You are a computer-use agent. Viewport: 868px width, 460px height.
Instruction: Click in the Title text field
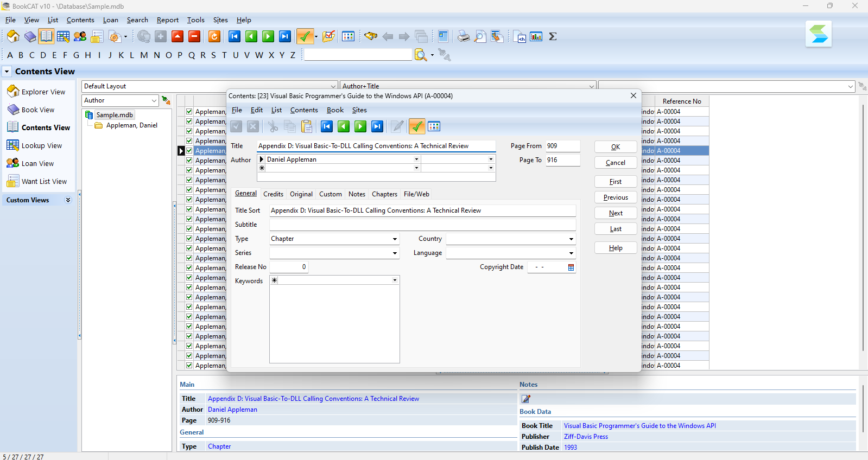pyautogui.click(x=376, y=146)
